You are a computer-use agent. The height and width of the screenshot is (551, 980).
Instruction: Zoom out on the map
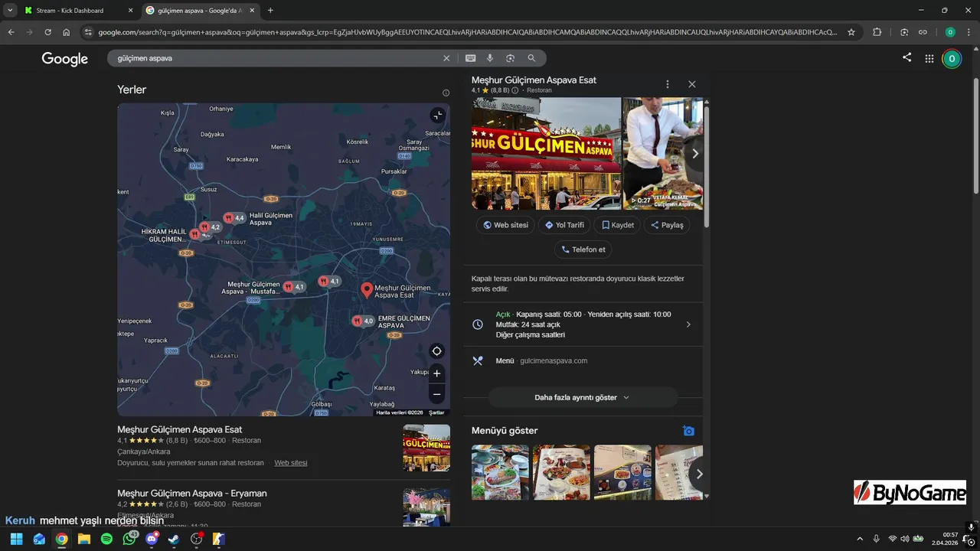[x=436, y=394]
